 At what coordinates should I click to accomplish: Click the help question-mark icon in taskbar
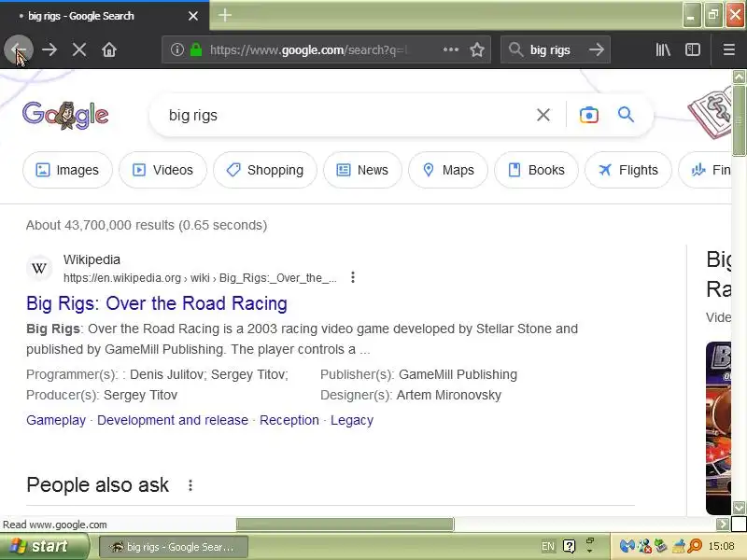(569, 546)
